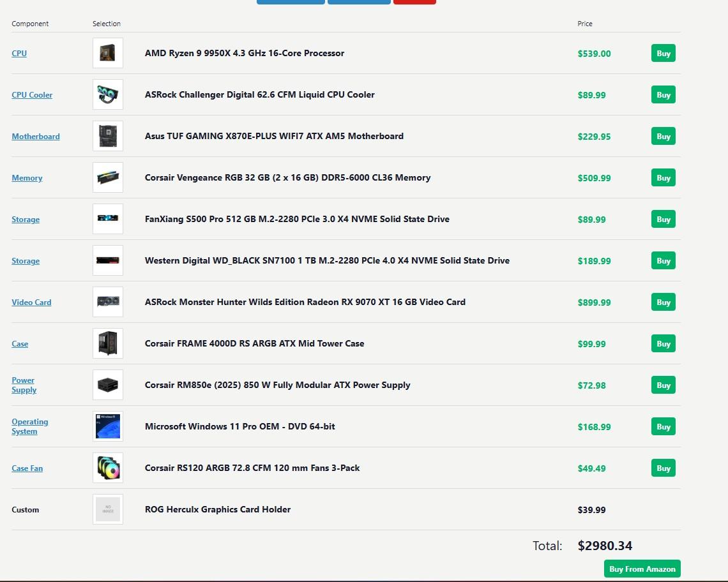Open the WD_BLACK SN7100 SSD thumbnail
Image resolution: width=728 pixels, height=582 pixels.
point(108,260)
